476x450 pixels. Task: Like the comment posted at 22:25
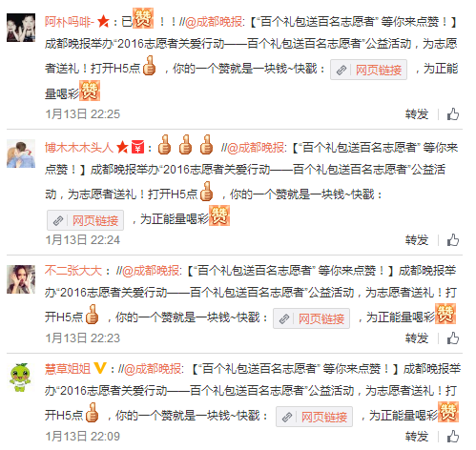453,114
